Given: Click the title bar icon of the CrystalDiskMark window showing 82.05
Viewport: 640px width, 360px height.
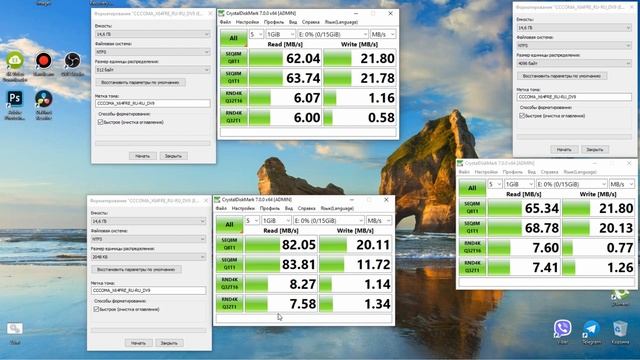Looking at the screenshot, I should point(217,200).
